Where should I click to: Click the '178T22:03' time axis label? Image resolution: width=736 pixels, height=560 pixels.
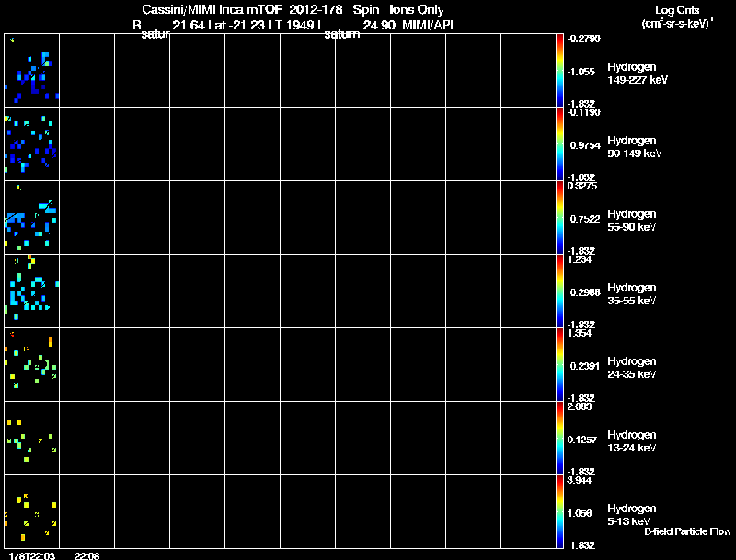pyautogui.click(x=32, y=555)
